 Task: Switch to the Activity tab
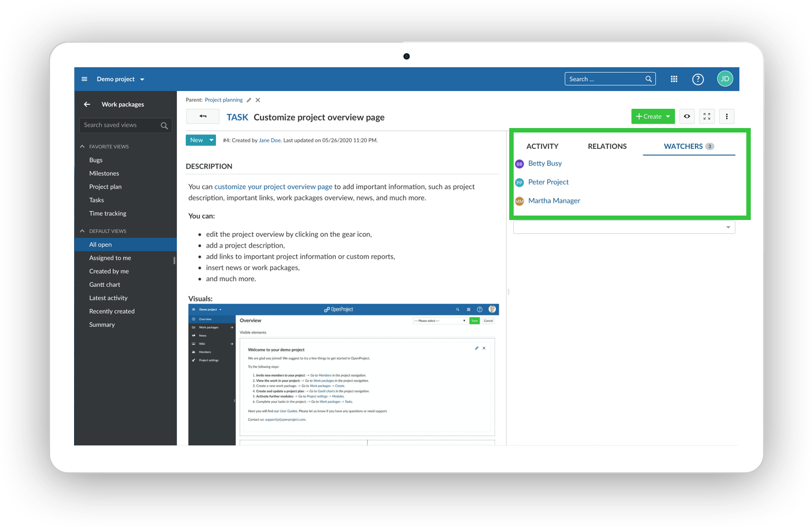(542, 146)
